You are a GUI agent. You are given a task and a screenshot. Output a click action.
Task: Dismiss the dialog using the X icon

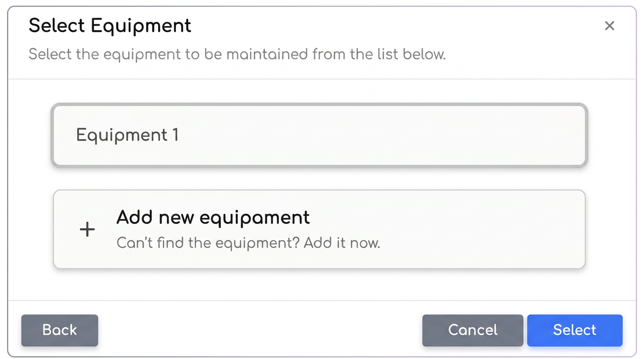click(609, 26)
